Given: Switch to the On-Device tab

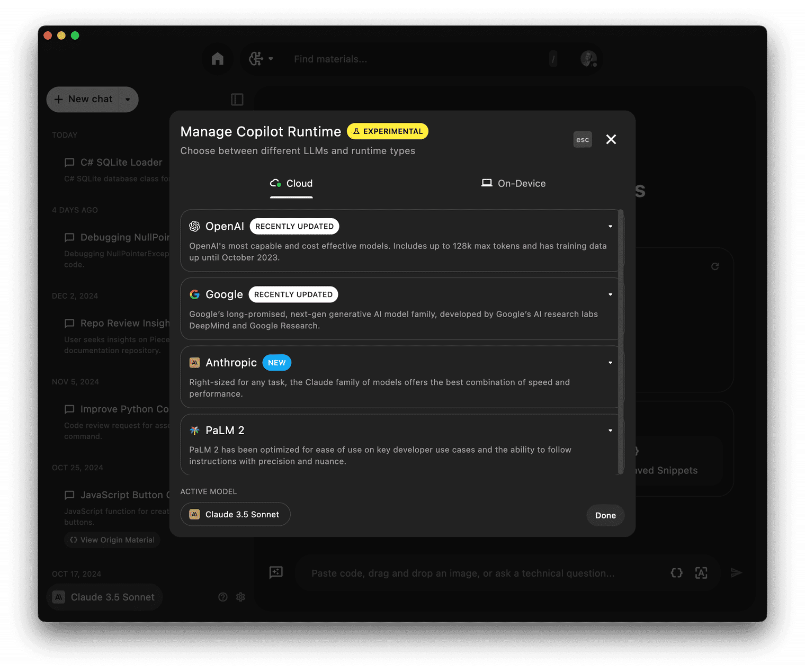Looking at the screenshot, I should point(513,183).
